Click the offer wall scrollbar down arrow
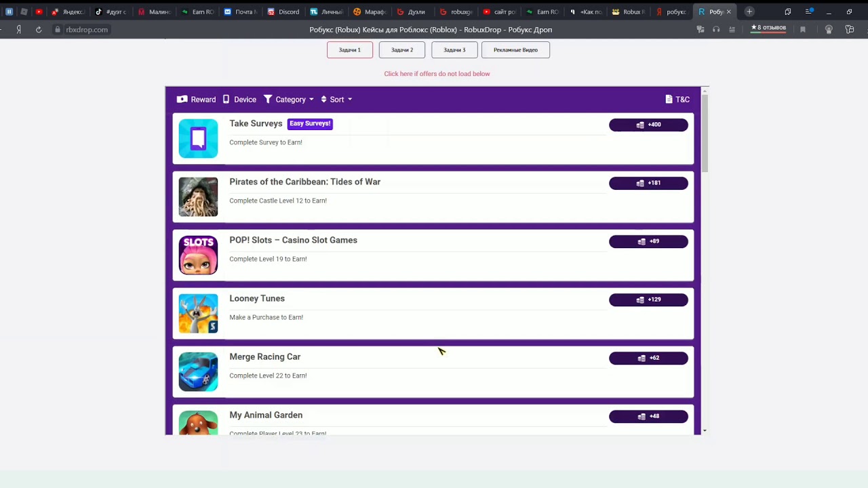This screenshot has height=488, width=868. tap(705, 430)
